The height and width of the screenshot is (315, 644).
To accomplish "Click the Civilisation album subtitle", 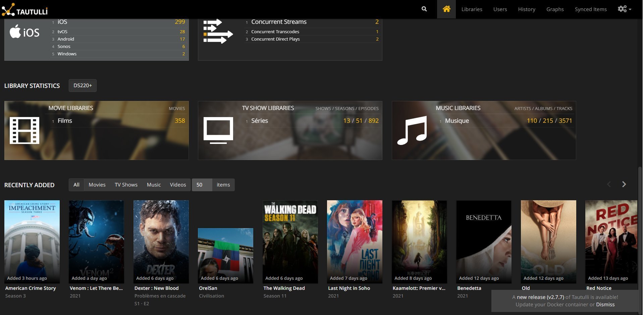I will [211, 296].
